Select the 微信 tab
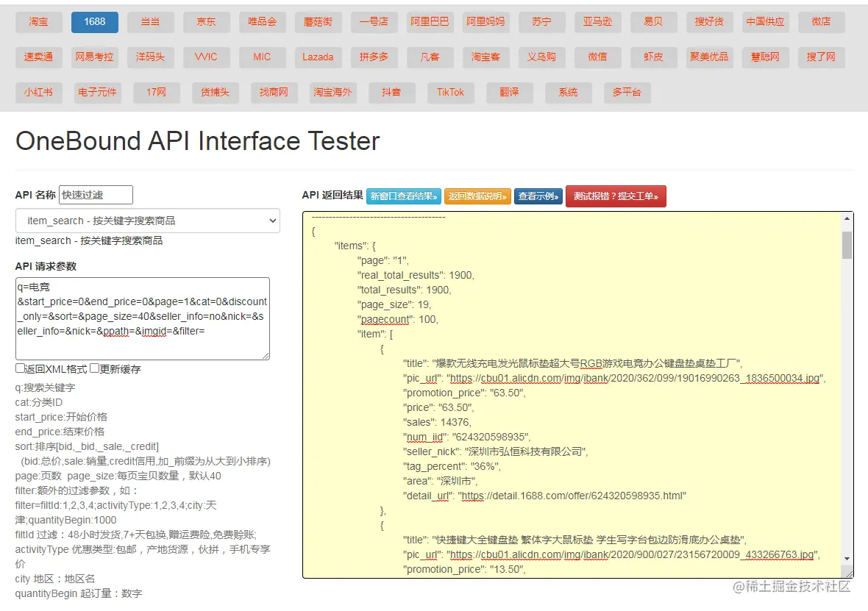The image size is (868, 611). click(597, 57)
